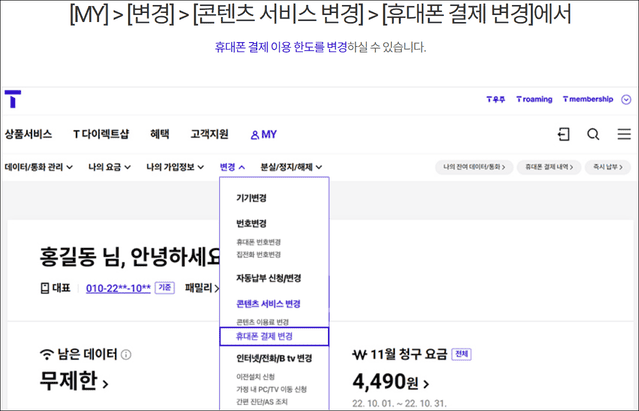
Task: Open the 4,490원 bill amount details
Action: 390,382
